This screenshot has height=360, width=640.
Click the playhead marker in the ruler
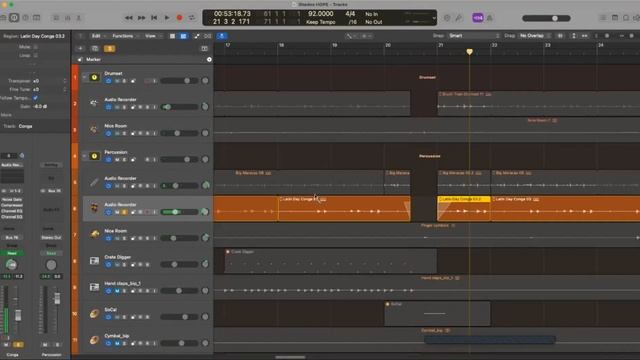tap(469, 52)
